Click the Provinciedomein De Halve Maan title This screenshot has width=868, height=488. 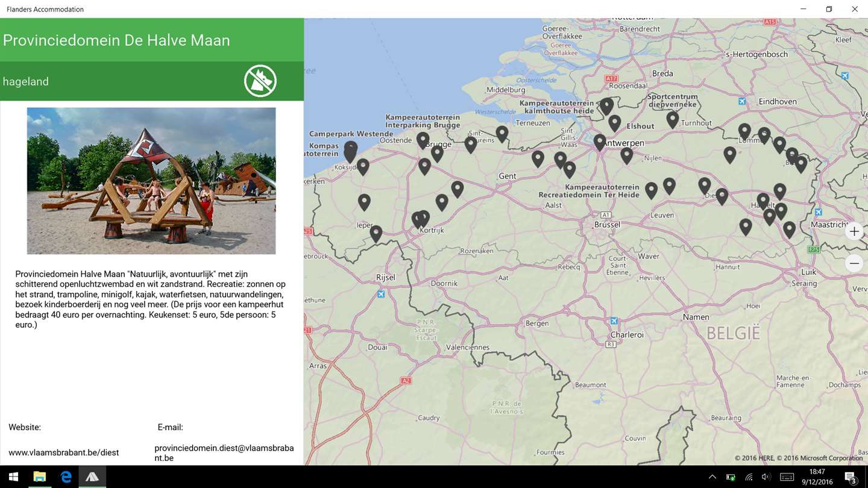click(x=116, y=40)
